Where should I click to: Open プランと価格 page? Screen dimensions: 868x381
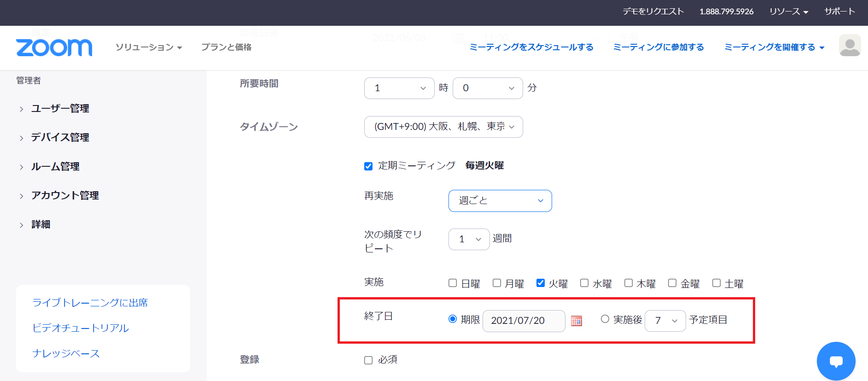(226, 47)
